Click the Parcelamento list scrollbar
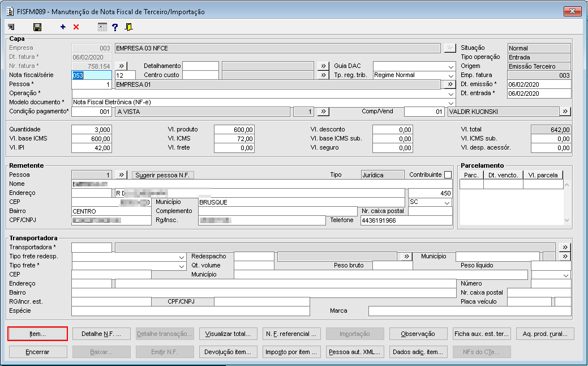 coord(567,202)
